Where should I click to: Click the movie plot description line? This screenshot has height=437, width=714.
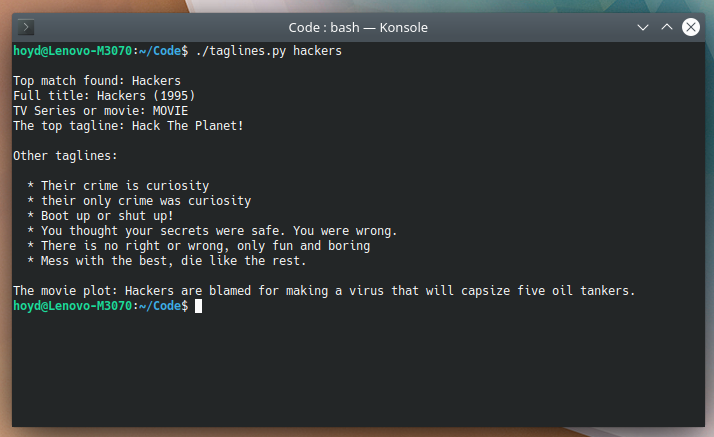(324, 290)
